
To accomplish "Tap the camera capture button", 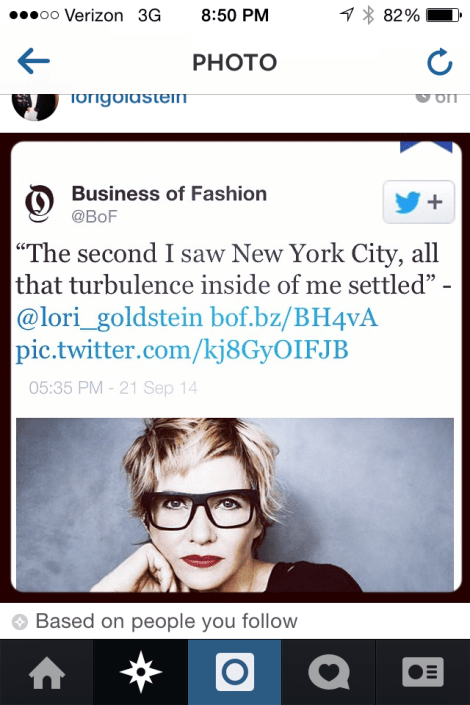I will point(235,672).
